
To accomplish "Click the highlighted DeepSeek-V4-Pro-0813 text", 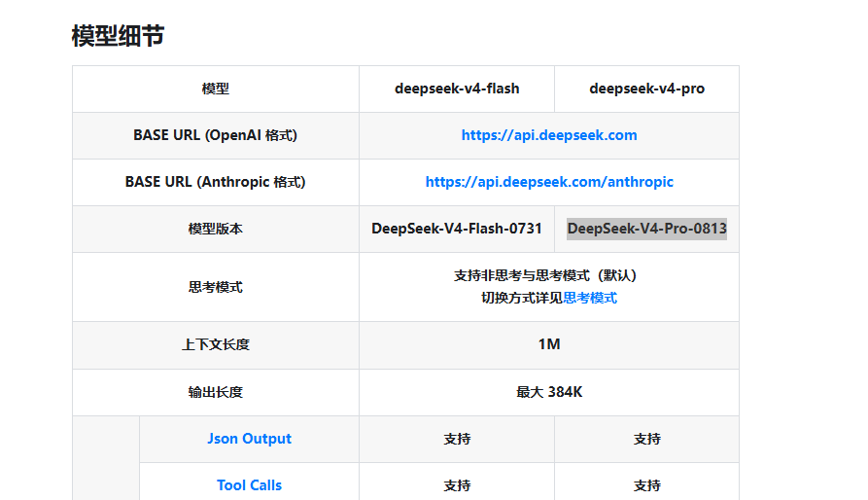I will pos(646,229).
